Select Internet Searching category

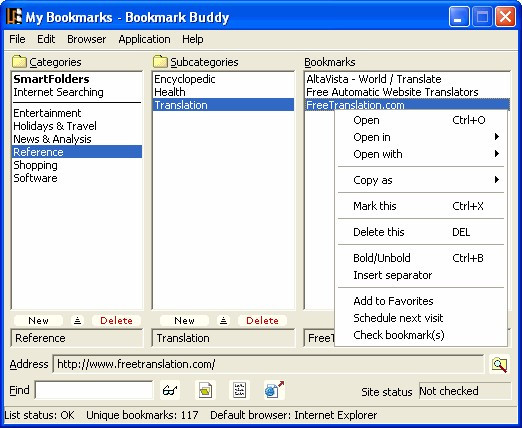(77, 92)
